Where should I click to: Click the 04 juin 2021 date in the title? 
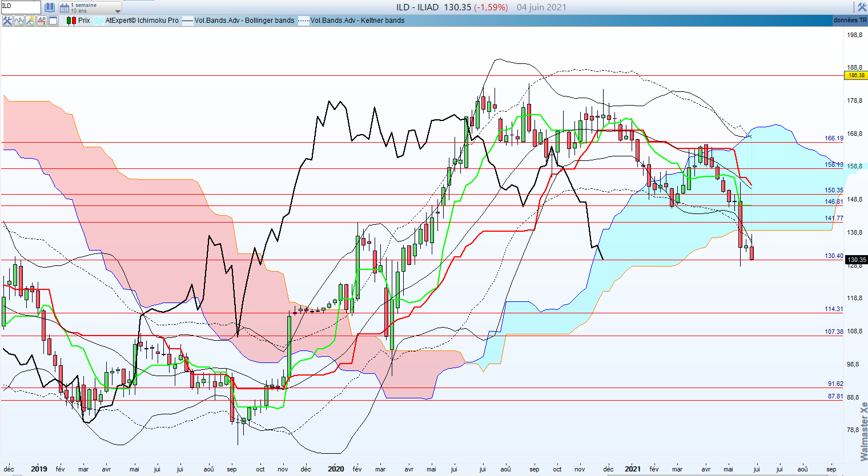pos(541,7)
